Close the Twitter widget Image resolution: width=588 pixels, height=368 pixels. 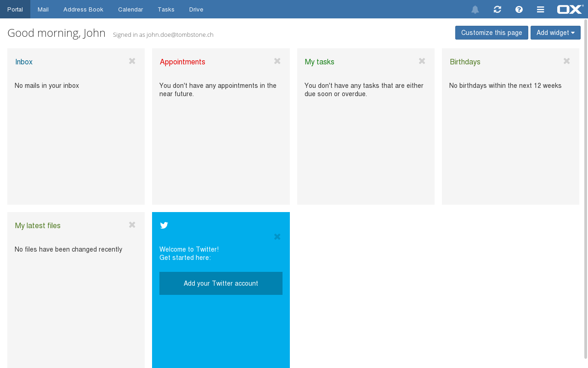tap(277, 237)
